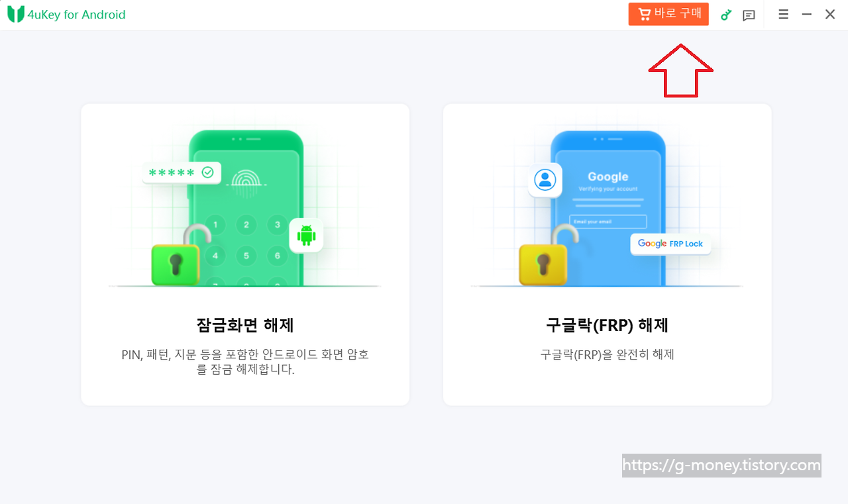This screenshot has height=504, width=848.
Task: Select the 구글락(FRP) 해제 heading
Action: [x=608, y=325]
